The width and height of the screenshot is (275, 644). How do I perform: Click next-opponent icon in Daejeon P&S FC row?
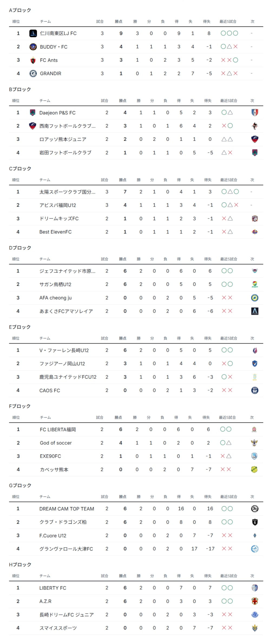[255, 112]
